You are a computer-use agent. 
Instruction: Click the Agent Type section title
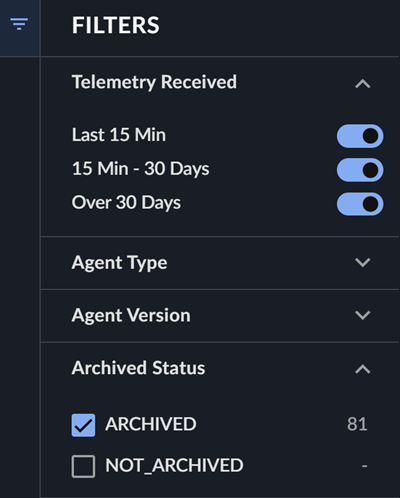(119, 263)
